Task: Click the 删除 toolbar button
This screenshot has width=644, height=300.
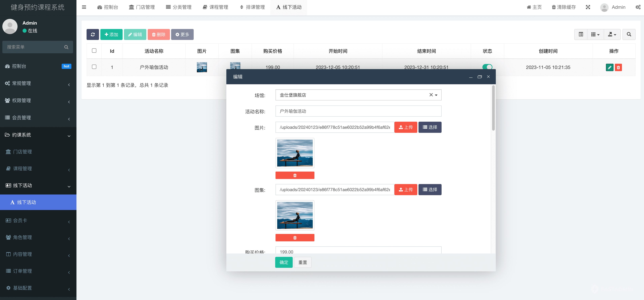Action: click(159, 35)
